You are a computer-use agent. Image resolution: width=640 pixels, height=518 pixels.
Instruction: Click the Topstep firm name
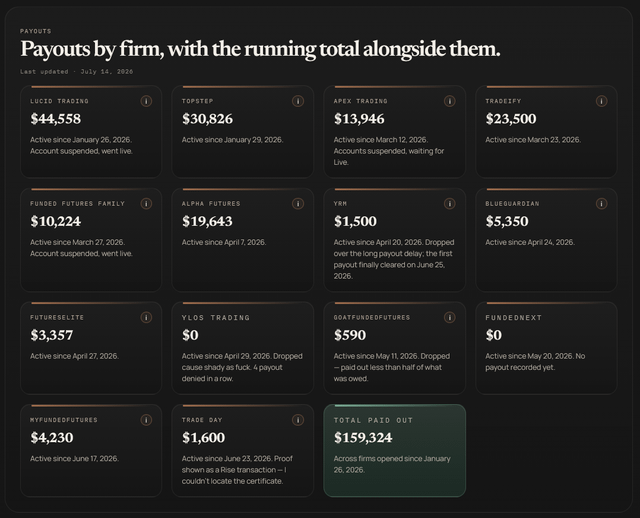pyautogui.click(x=198, y=101)
